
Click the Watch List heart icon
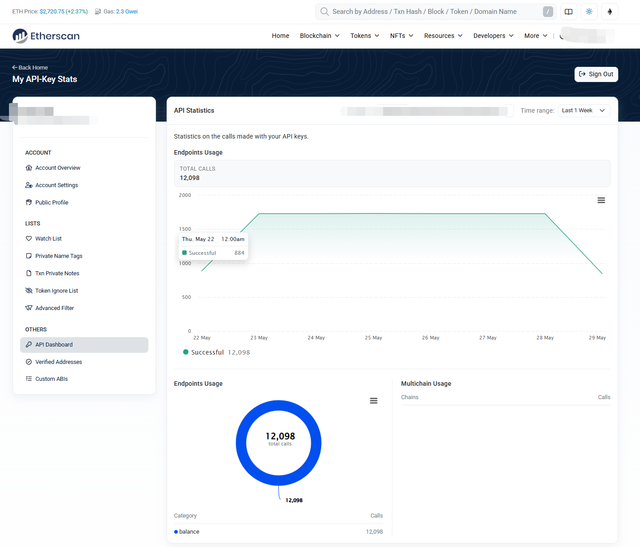(x=29, y=238)
